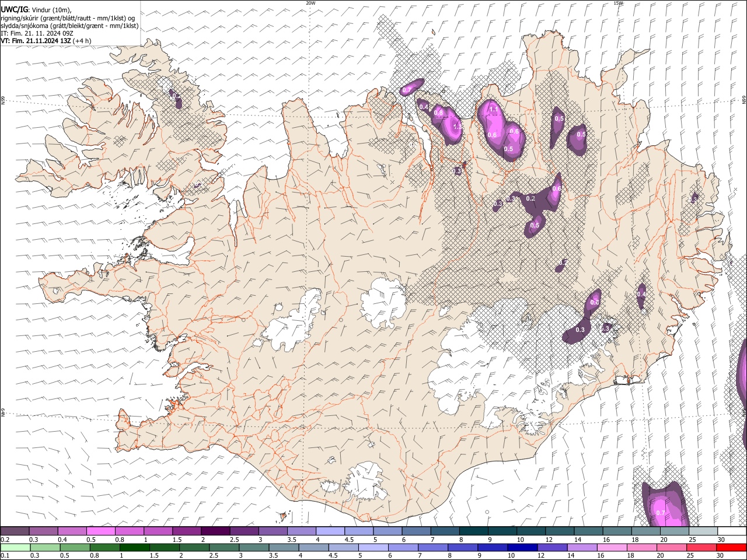Select the lower legend row swatch labeled 14
This screenshot has height=560, width=747.
pos(582,547)
